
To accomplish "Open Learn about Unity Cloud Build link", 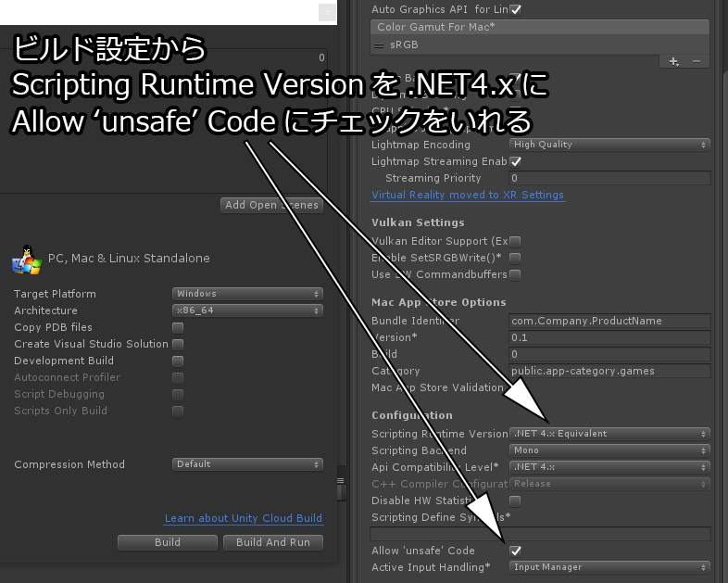I will coord(244,518).
